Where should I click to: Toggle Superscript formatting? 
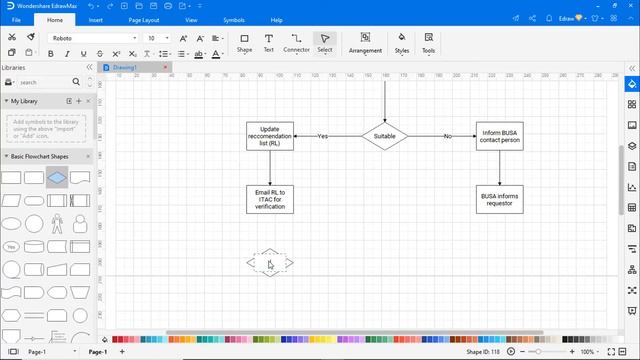click(116, 54)
